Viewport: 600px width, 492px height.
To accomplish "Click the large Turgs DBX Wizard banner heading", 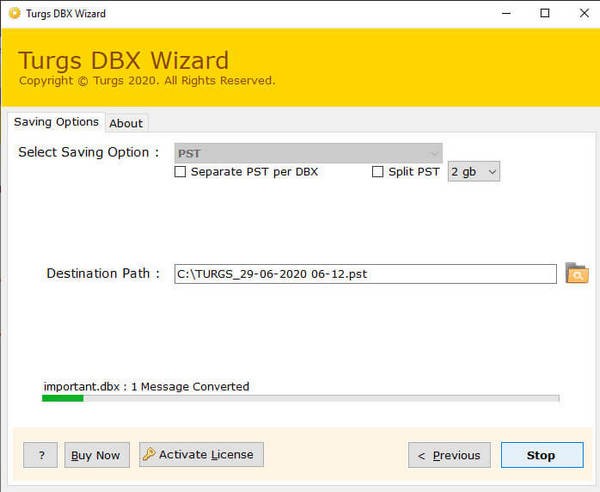I will 124,60.
